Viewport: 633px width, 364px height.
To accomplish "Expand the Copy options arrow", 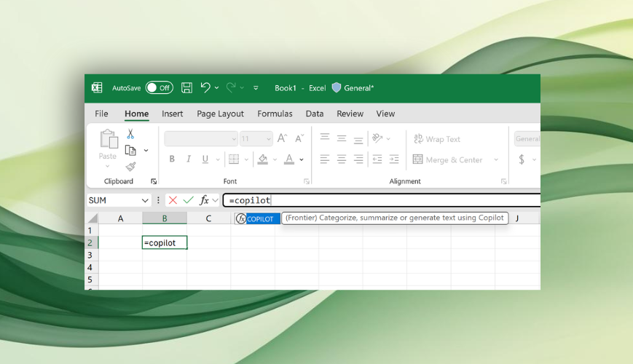I will [x=146, y=151].
